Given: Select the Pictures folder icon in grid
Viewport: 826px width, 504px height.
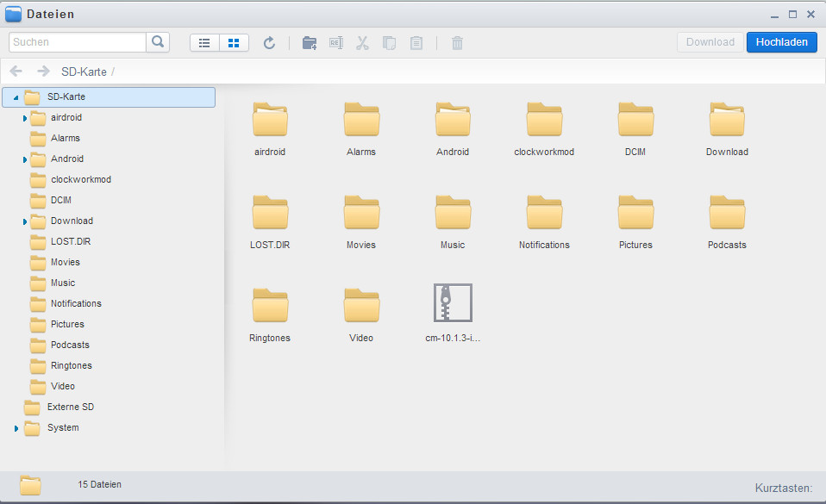Looking at the screenshot, I should click(x=635, y=212).
